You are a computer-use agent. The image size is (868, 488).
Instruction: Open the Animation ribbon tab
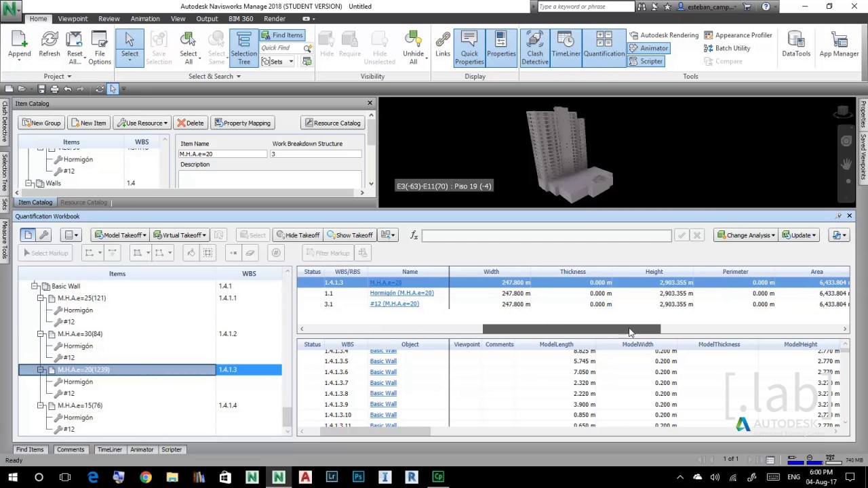tap(145, 18)
